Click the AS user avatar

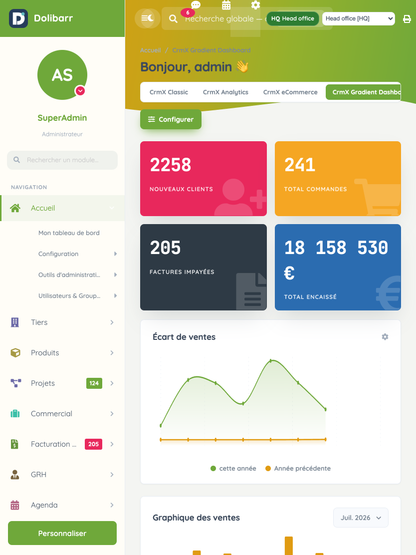(62, 75)
